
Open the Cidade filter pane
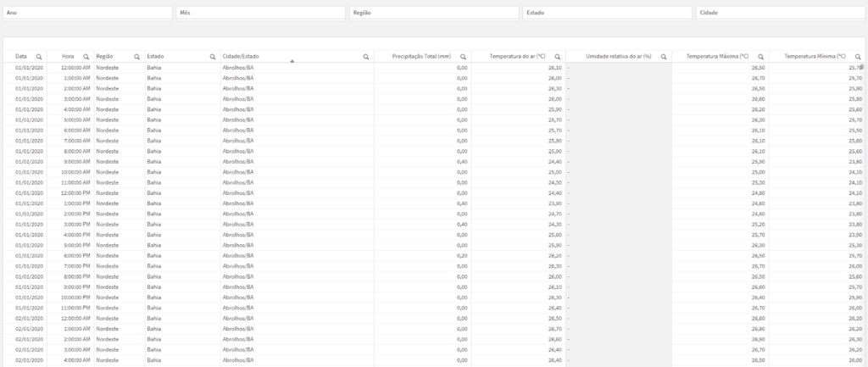pos(779,13)
